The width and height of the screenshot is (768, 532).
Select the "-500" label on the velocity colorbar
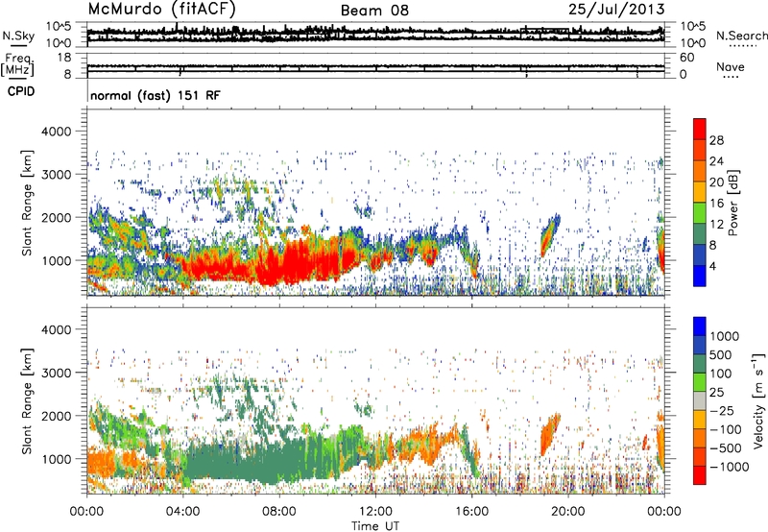point(726,448)
